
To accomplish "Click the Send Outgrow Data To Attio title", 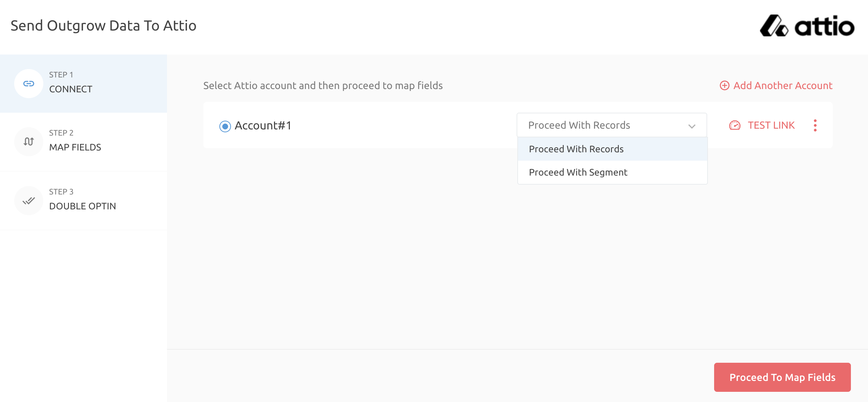I will [x=103, y=26].
